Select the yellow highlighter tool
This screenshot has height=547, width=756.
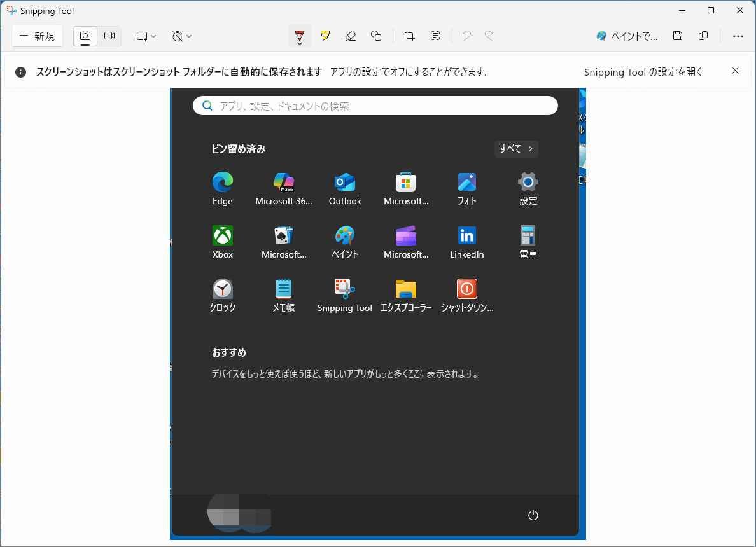pos(325,36)
